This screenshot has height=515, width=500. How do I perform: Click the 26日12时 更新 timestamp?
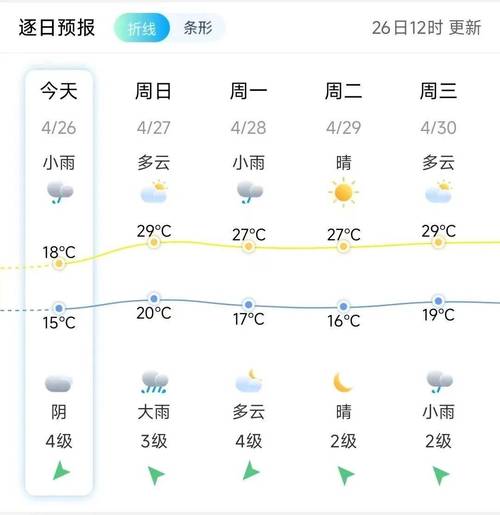[426, 28]
